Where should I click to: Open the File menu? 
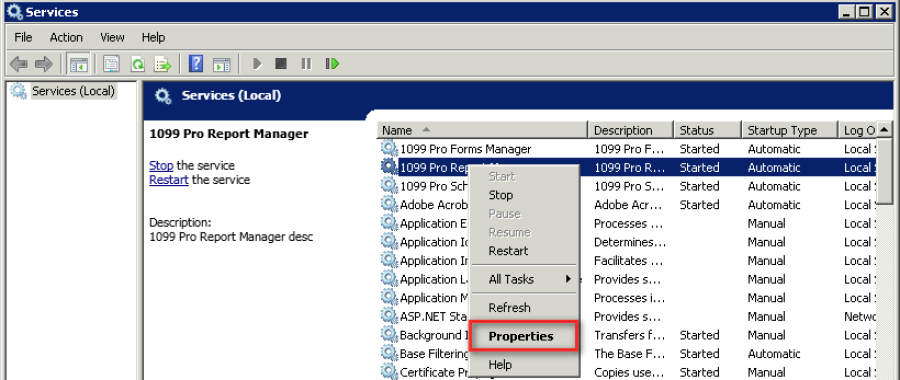click(23, 37)
